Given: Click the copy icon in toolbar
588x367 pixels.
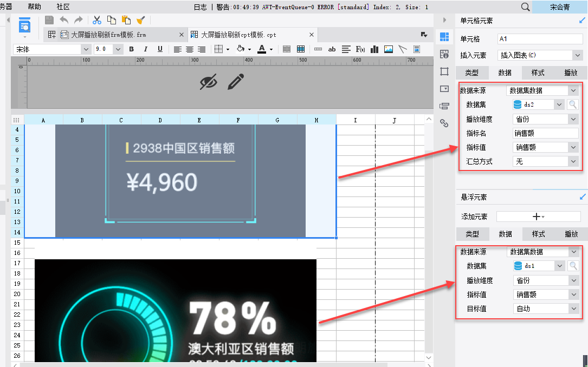Looking at the screenshot, I should 112,20.
